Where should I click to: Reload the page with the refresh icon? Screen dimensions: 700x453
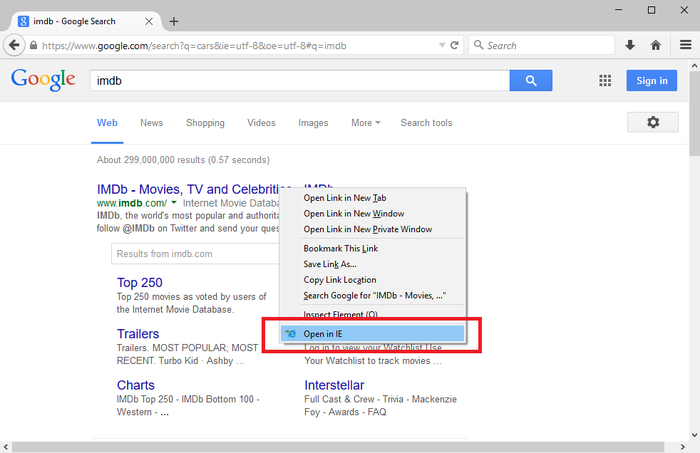(454, 45)
